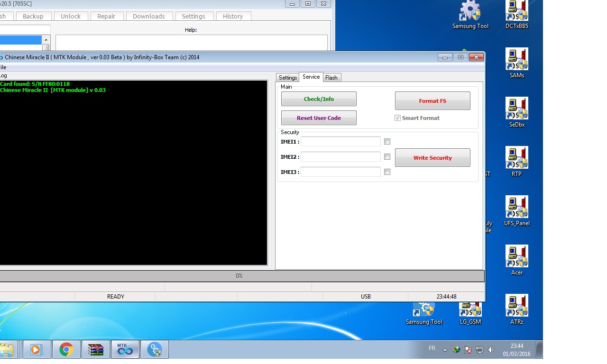Check the IMEI3 checkbox

click(387, 172)
